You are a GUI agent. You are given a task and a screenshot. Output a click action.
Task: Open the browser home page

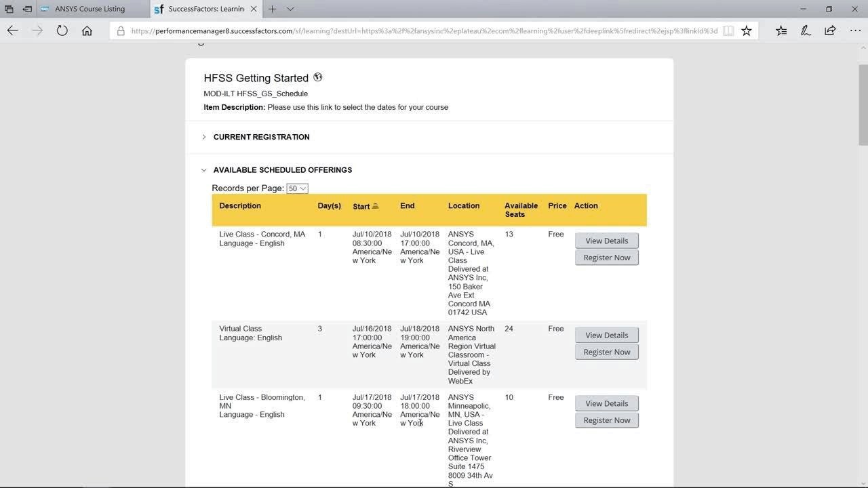coord(87,30)
